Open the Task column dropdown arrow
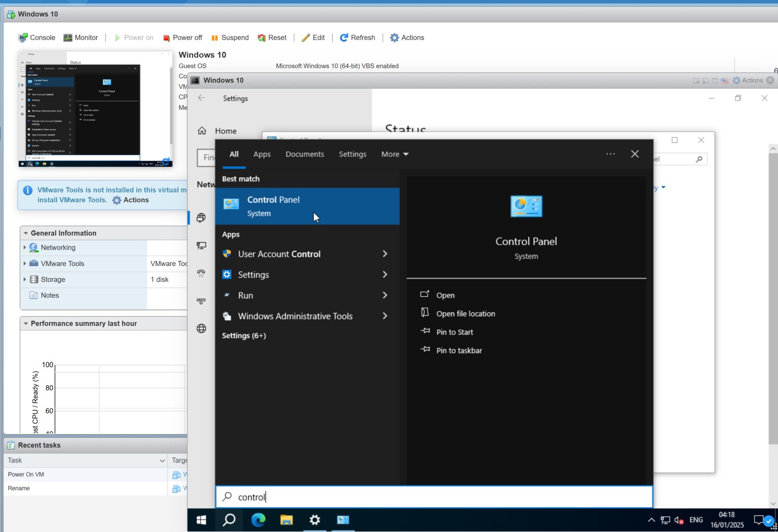 [162, 461]
